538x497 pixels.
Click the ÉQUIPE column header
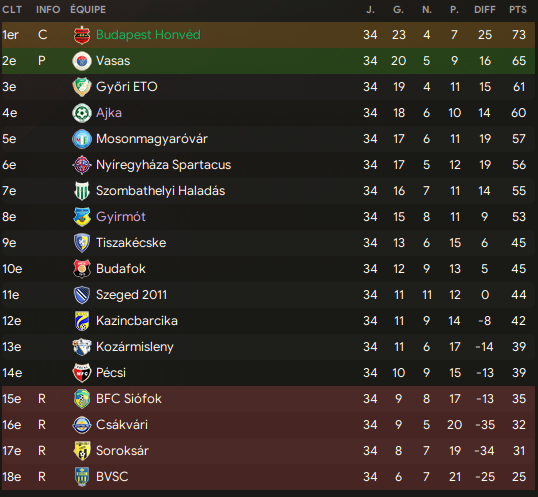pyautogui.click(x=88, y=10)
